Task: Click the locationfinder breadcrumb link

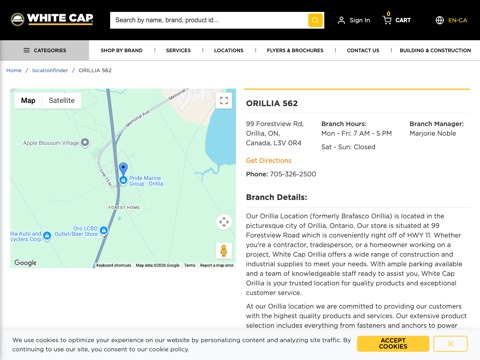Action: point(50,70)
